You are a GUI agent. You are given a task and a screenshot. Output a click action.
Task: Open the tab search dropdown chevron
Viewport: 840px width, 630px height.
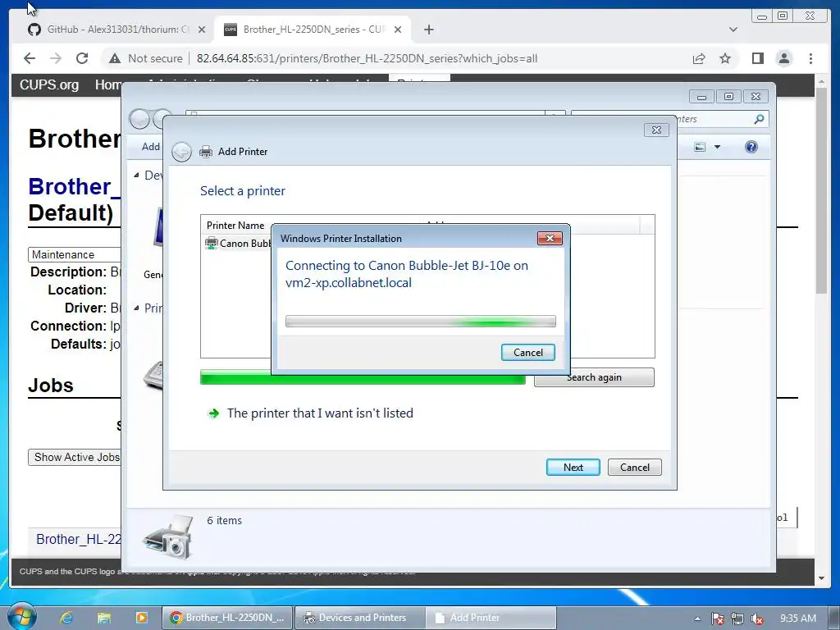click(x=733, y=30)
